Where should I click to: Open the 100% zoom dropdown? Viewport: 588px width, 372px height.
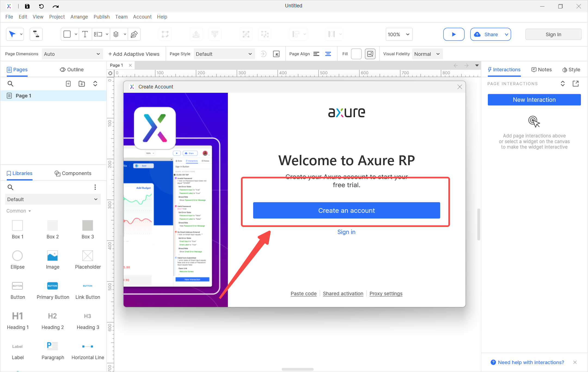pyautogui.click(x=399, y=34)
